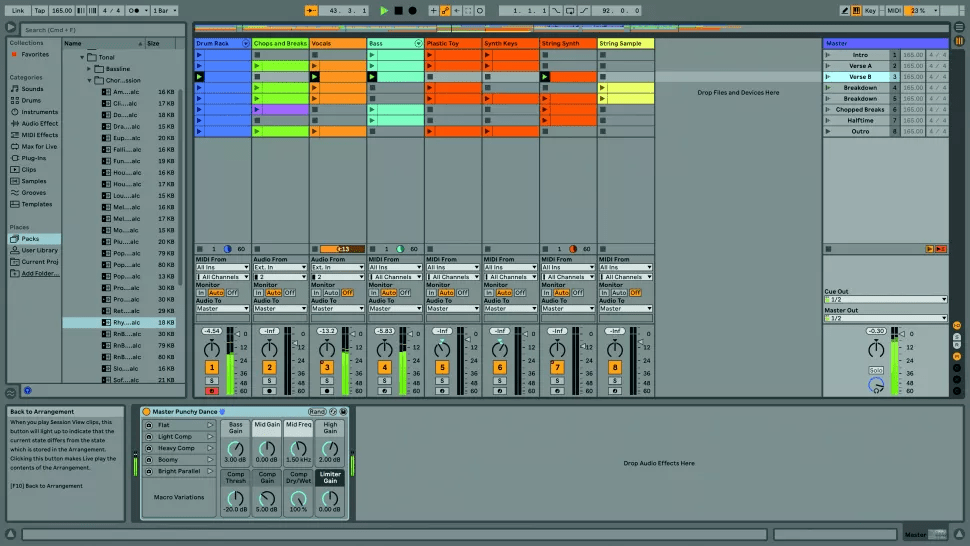Arm the Drum Rack track for recording
This screenshot has height=546, width=970.
click(x=211, y=391)
